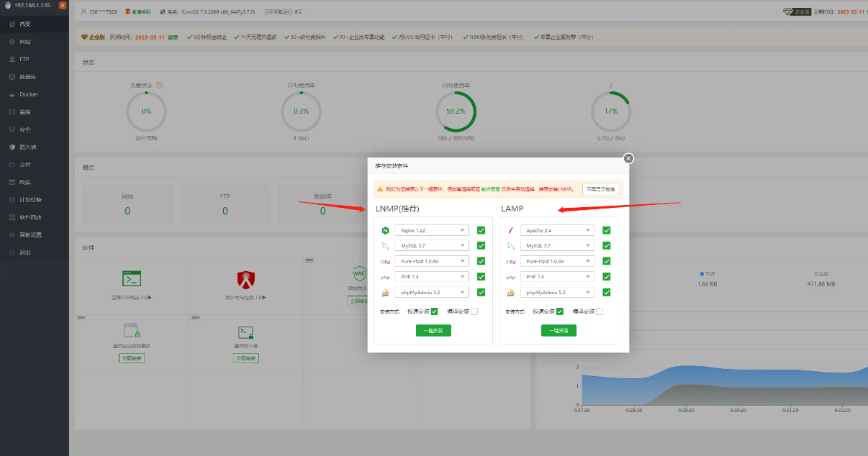Click the MySQL dolphin icon under LAMP

coord(510,246)
